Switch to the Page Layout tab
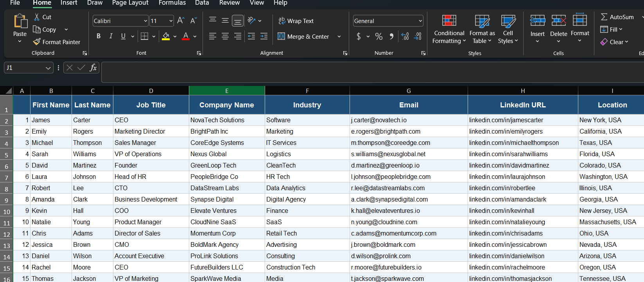 point(130,3)
